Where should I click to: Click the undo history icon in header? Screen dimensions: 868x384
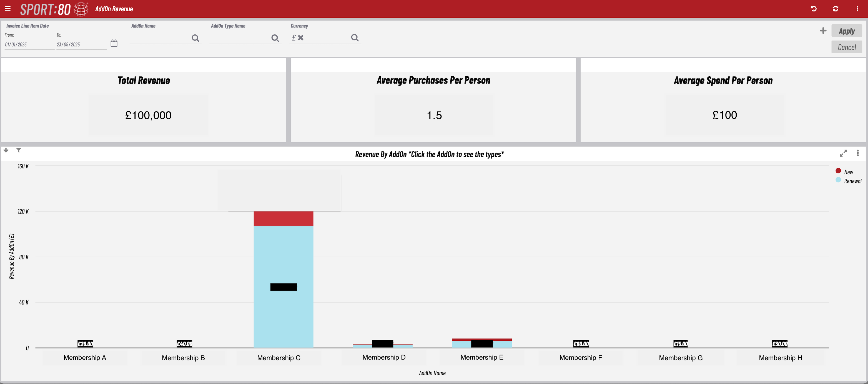pos(813,9)
